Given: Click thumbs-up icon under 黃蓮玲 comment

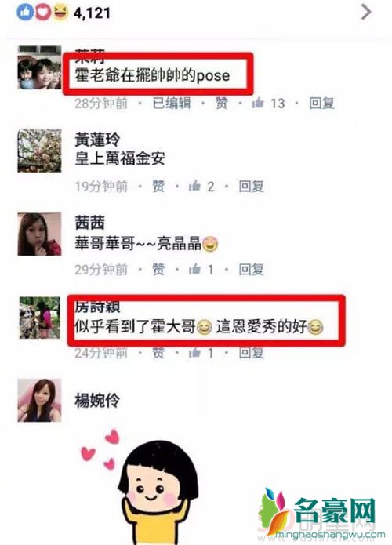Looking at the screenshot, I should coord(194,186).
